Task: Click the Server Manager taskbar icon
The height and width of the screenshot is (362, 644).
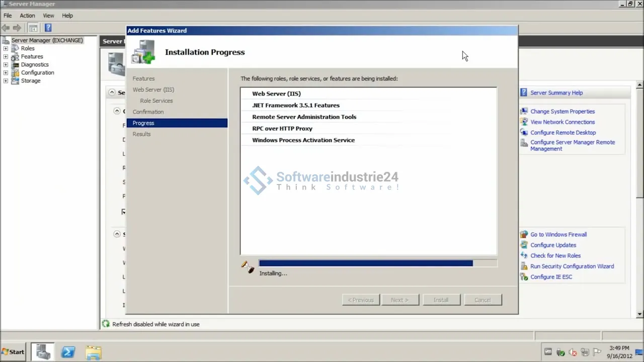Action: pyautogui.click(x=43, y=352)
